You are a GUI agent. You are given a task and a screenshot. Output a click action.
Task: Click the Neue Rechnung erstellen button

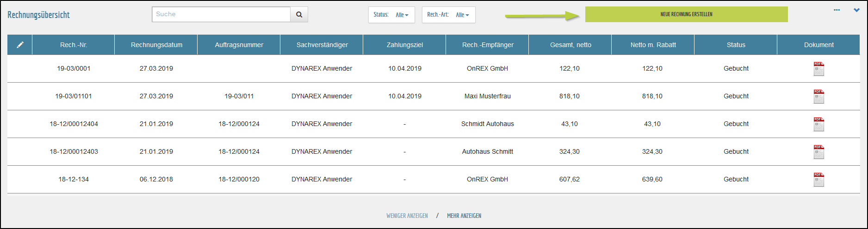pos(686,14)
